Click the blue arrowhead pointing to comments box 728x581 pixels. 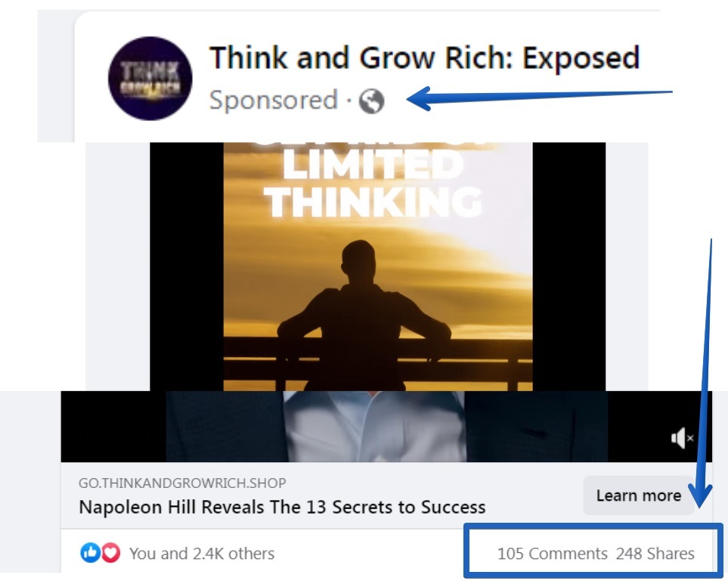701,496
